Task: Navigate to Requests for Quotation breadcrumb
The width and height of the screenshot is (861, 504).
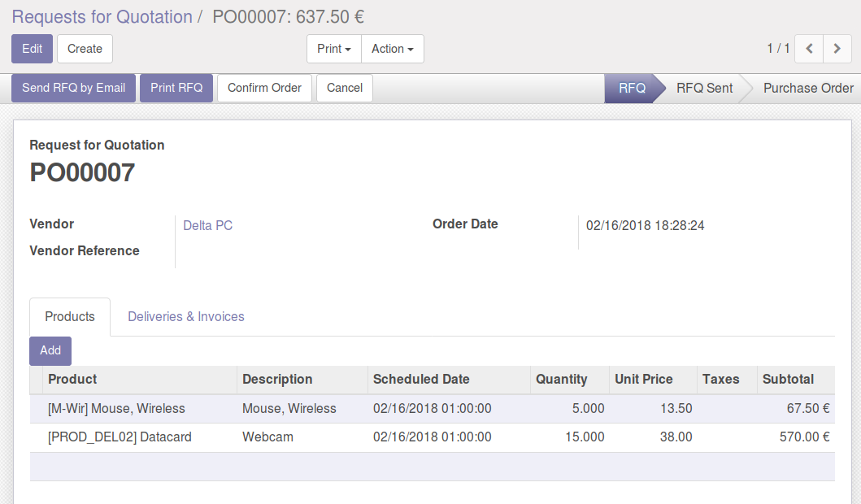Action: (x=102, y=17)
